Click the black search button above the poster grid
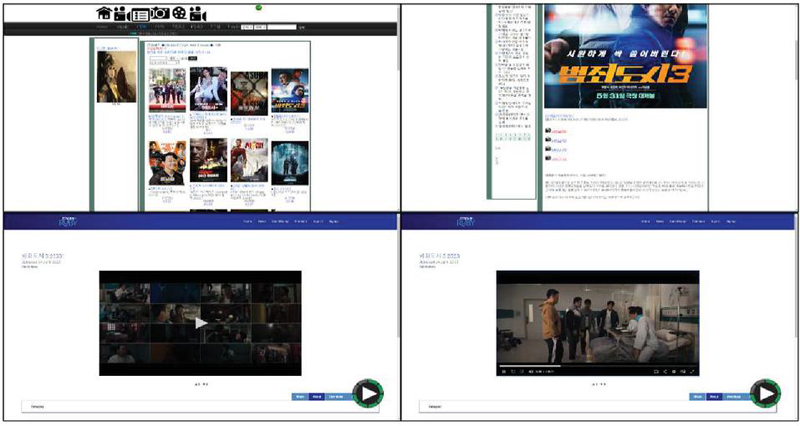 [x=192, y=58]
